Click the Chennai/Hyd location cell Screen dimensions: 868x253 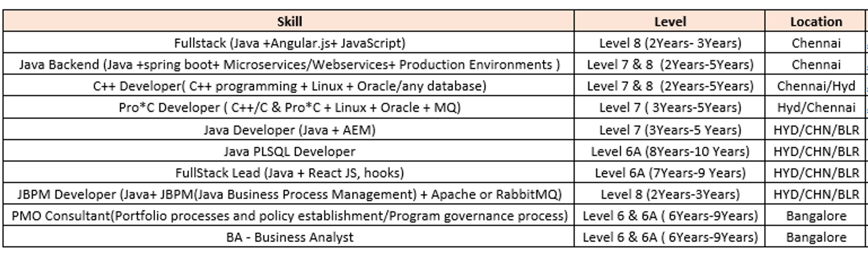click(815, 86)
